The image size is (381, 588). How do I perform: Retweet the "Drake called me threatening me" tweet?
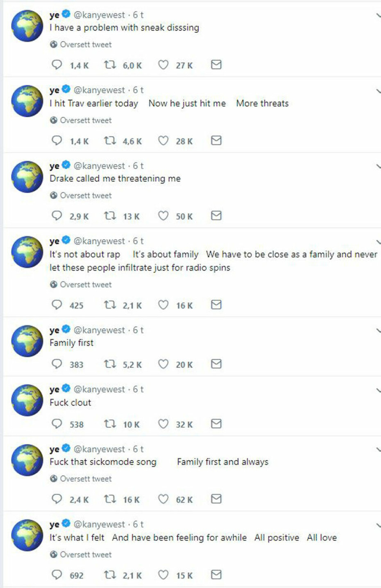click(110, 216)
